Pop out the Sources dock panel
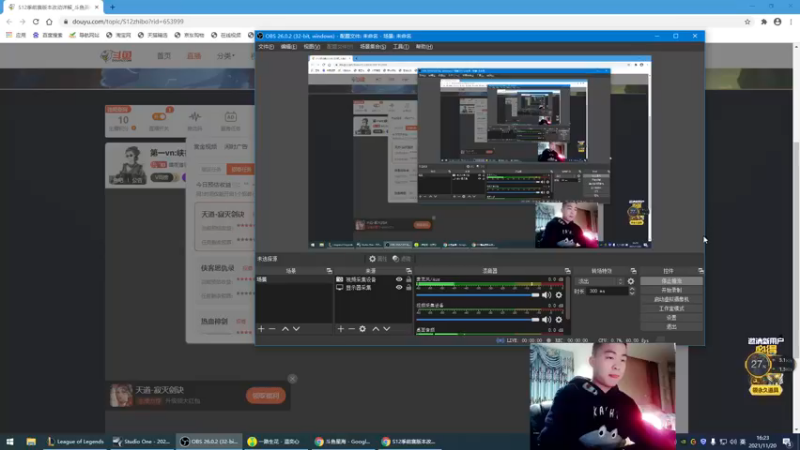 coord(409,271)
